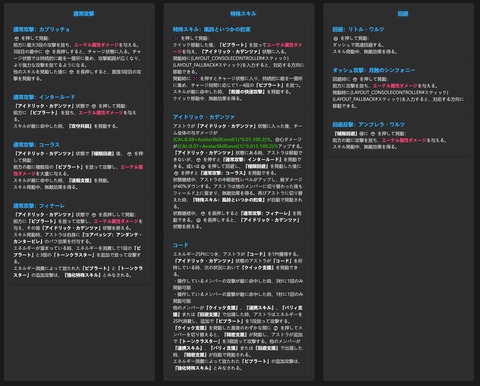Click button icon on first line under アンブレラ・ワルツ
Viewport: 480px width, 386px height.
(373, 134)
